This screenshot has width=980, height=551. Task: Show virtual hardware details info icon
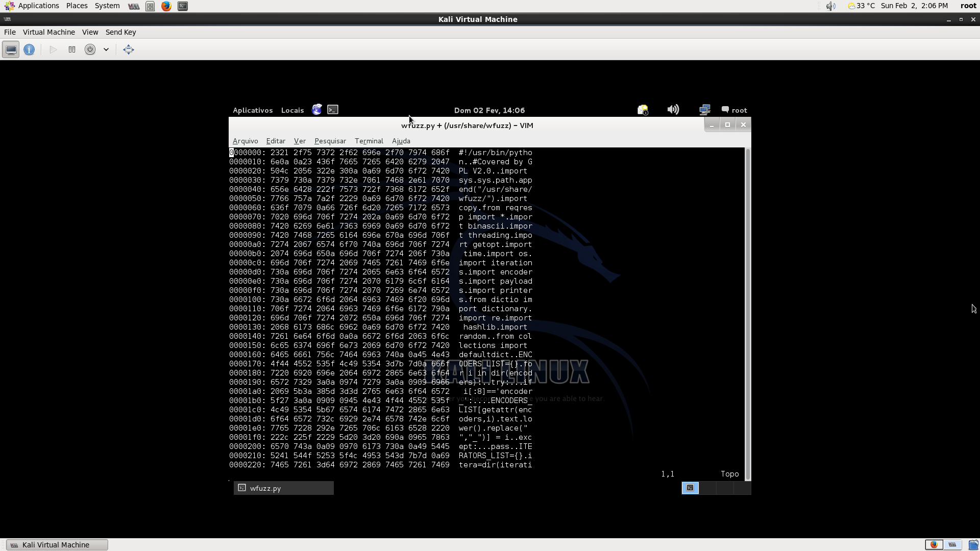[29, 49]
